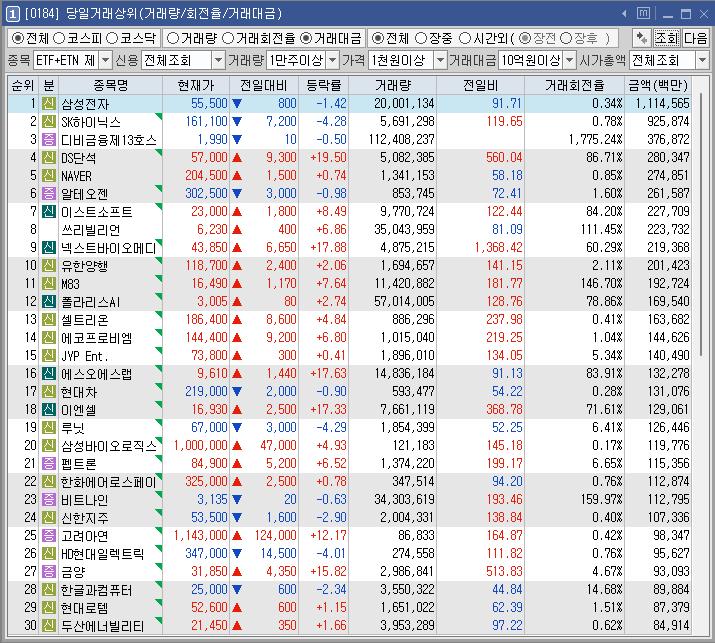715x643 pixels.
Task: Click the 증 badge icon for 비트나인
Action: pos(49,499)
